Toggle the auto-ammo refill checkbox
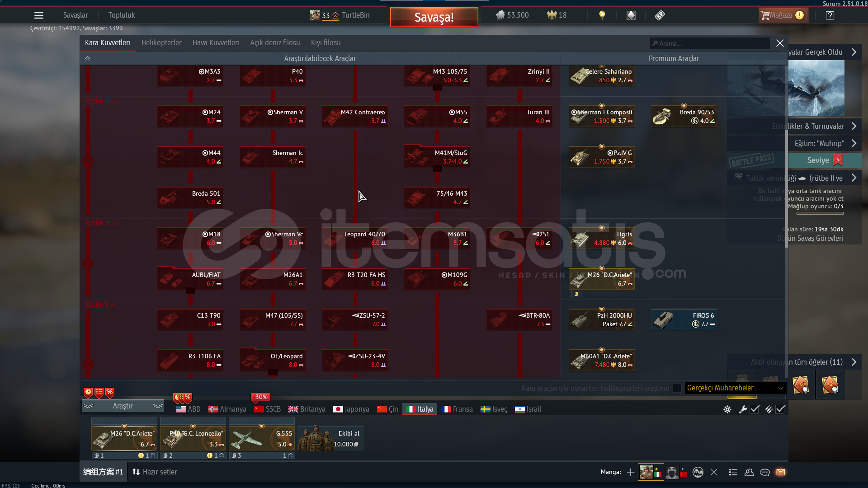Viewport: 868px width, 488px height. 781,409
